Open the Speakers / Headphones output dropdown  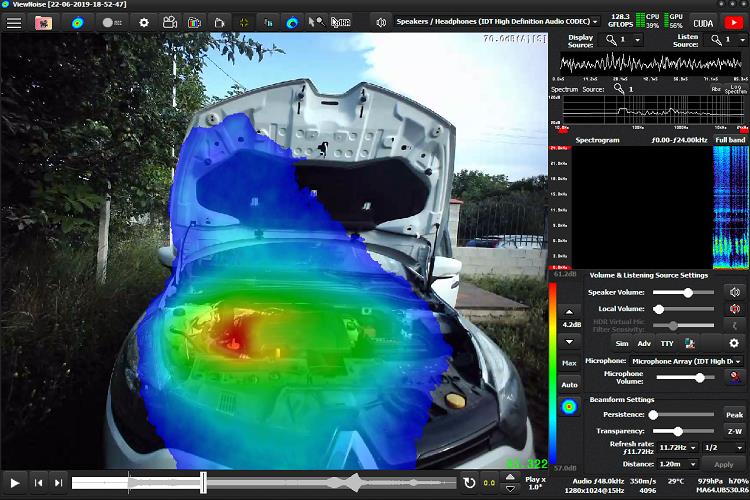coord(497,22)
